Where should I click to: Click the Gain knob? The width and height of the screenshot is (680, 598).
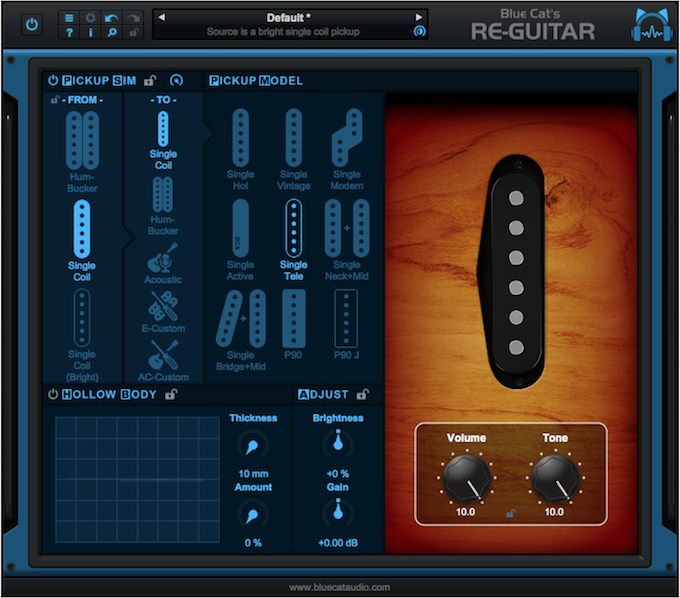click(338, 513)
